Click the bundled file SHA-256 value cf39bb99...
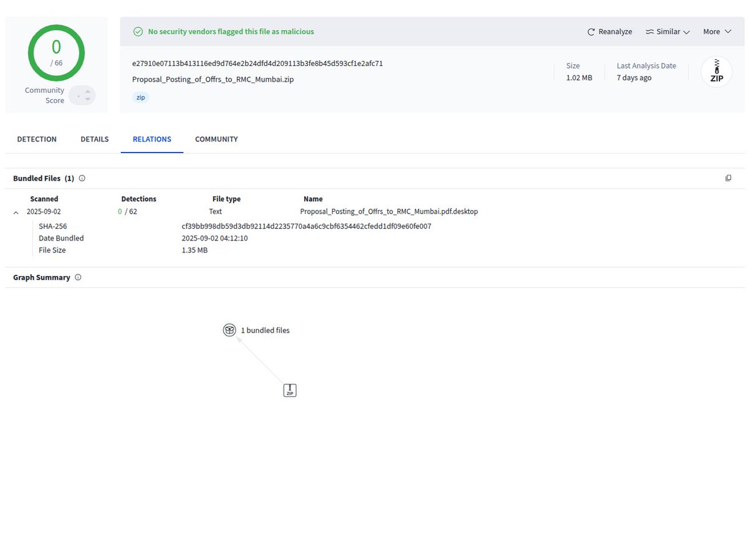This screenshot has width=748, height=560. click(306, 226)
